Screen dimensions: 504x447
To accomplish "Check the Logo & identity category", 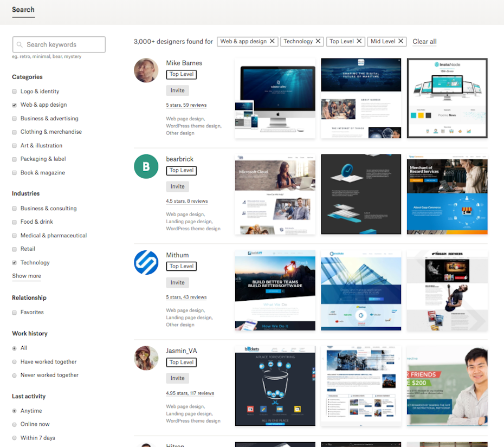I will 15,92.
